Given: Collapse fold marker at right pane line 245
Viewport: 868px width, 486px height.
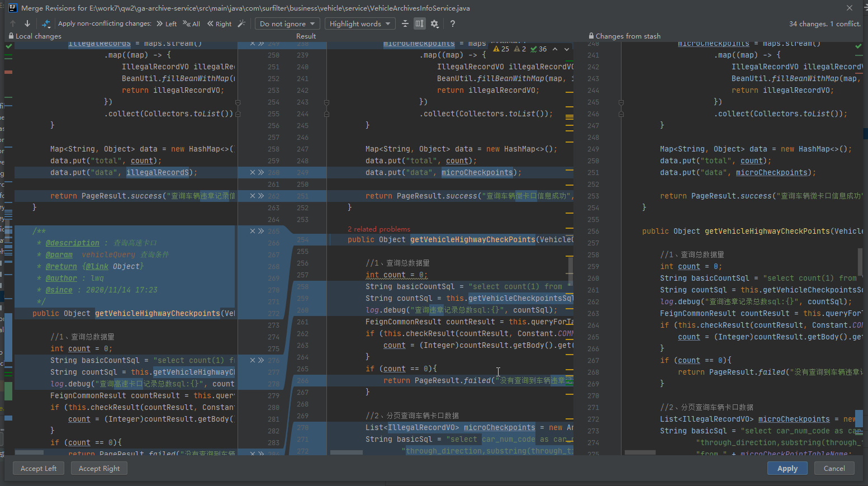Looking at the screenshot, I should [621, 102].
